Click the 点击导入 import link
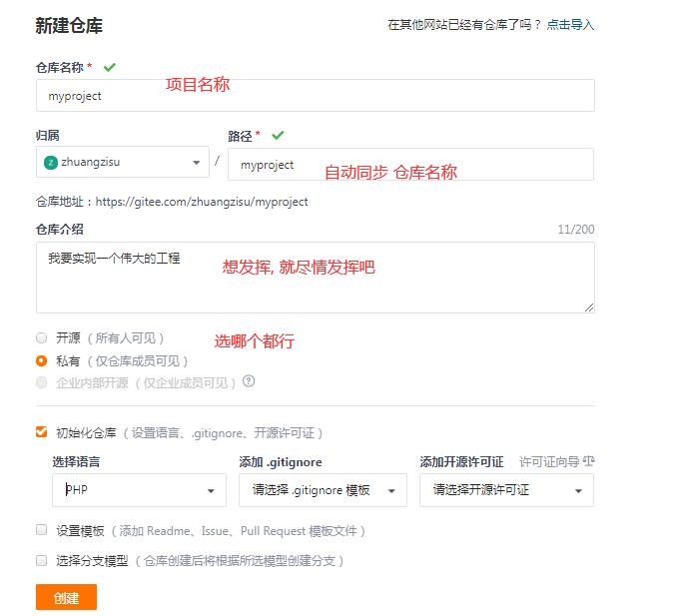The height and width of the screenshot is (616, 675). 570,25
